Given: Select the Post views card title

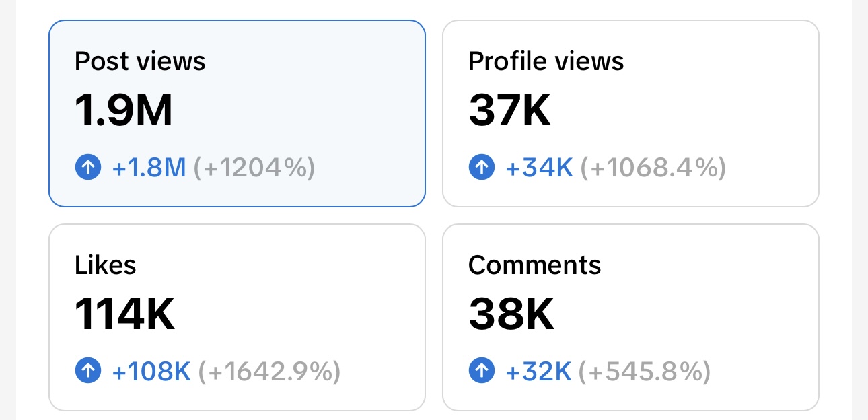Looking at the screenshot, I should (140, 61).
